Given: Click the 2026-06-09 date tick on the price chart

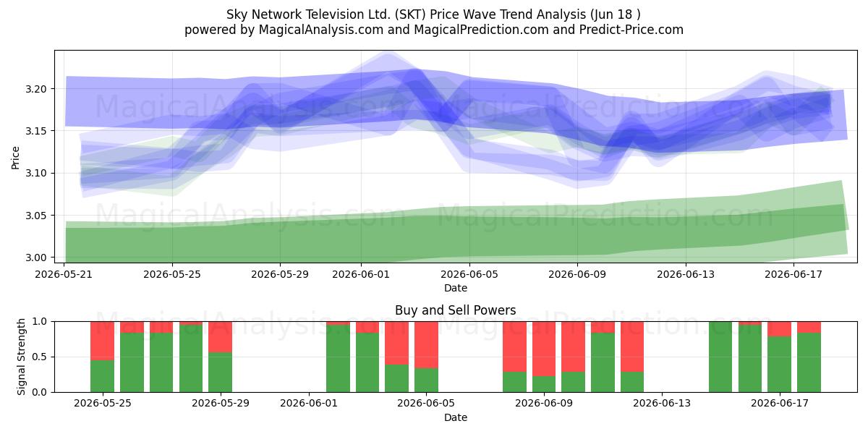Looking at the screenshot, I should click(x=577, y=274).
